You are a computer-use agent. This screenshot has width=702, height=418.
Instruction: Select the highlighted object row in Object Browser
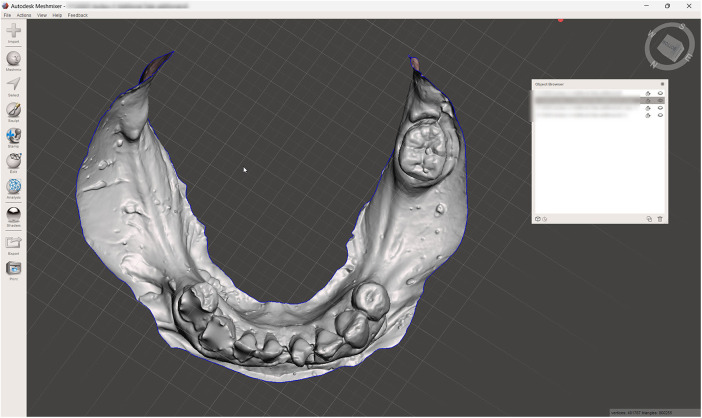coord(599,100)
